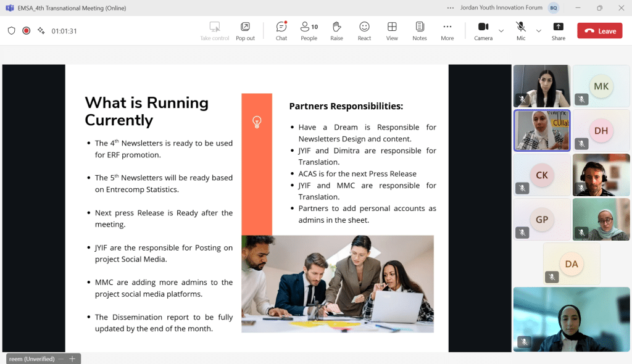Click the Jordan Youth Innovation Forum label
Viewport: 632px width, 364px height.
501,7
